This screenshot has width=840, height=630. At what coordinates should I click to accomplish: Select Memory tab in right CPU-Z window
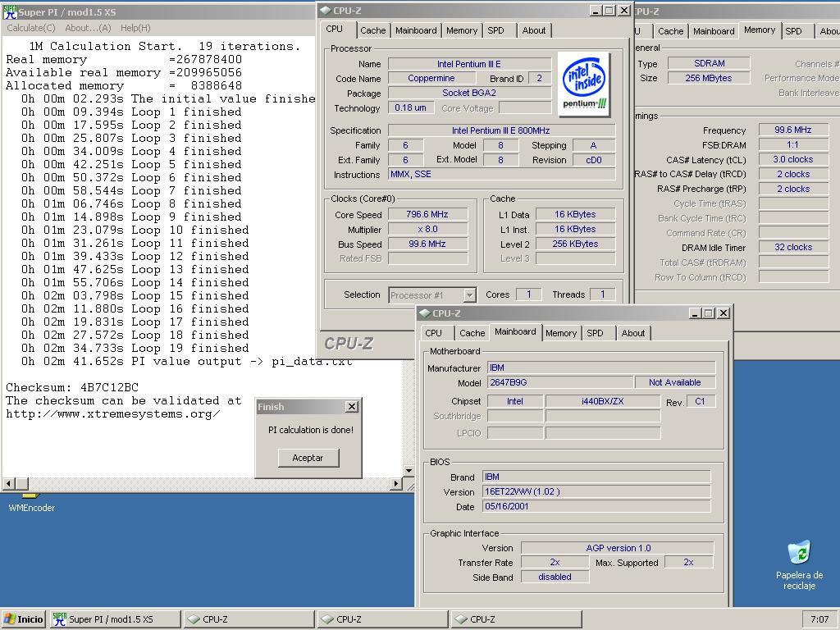[x=760, y=30]
